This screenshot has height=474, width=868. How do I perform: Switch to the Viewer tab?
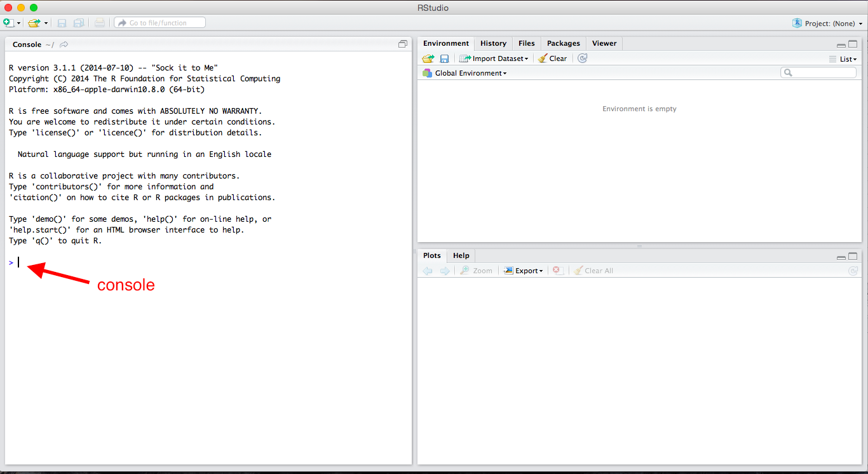coord(604,43)
